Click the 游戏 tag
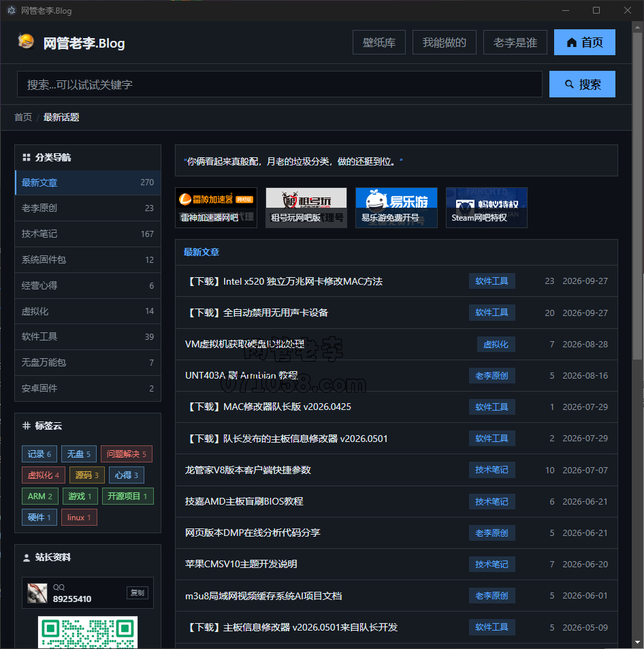Viewport: 644px width, 649px height. tap(80, 496)
